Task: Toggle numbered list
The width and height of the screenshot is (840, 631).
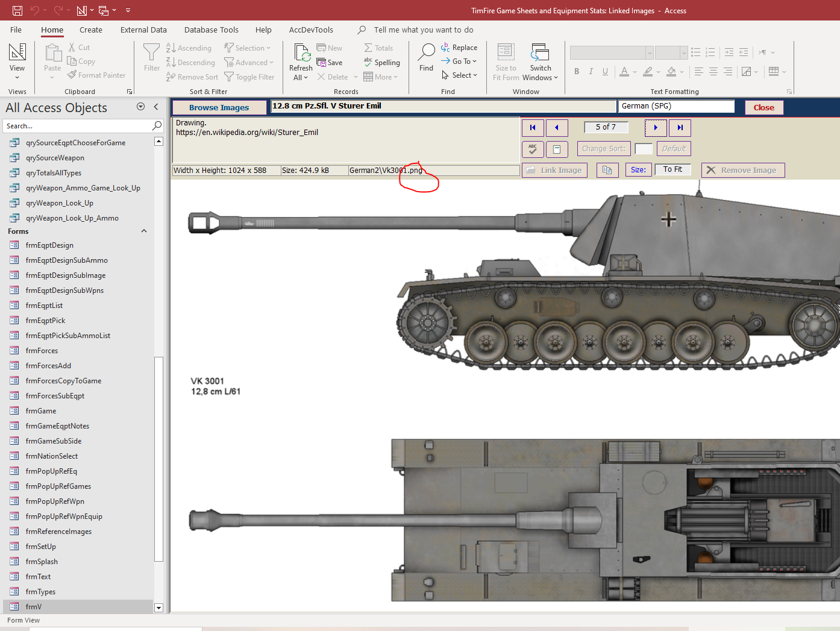Action: click(x=710, y=52)
